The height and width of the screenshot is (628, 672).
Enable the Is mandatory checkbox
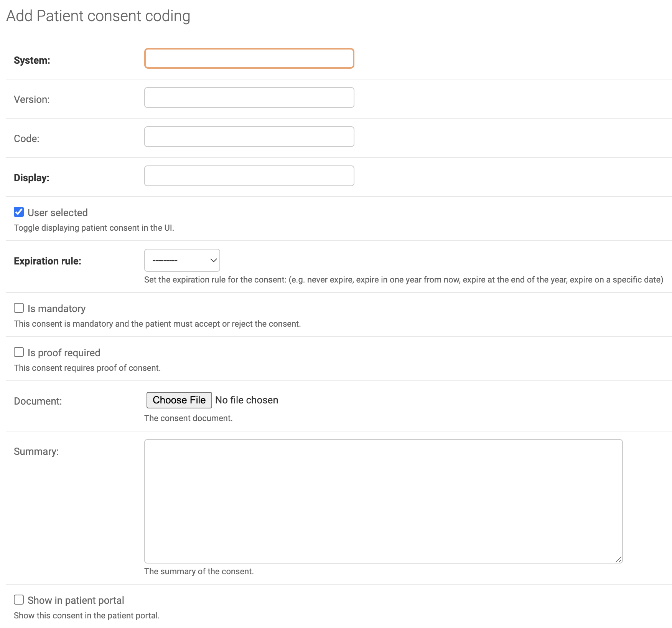coord(19,308)
